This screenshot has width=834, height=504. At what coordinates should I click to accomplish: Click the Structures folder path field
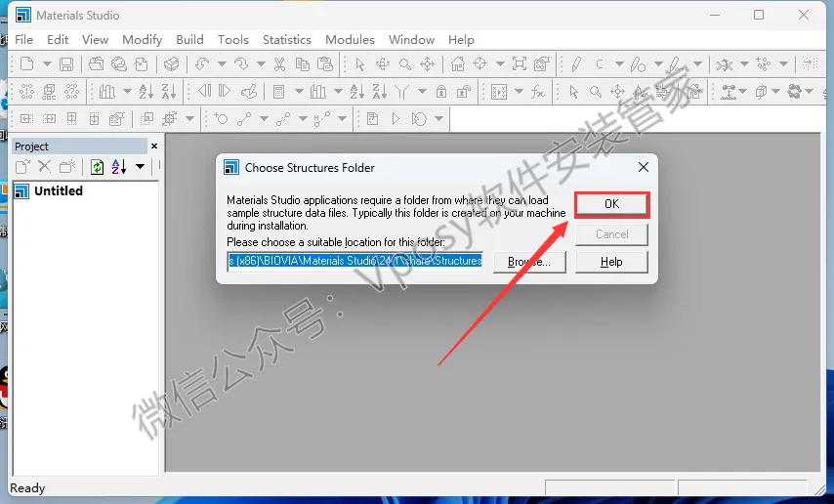[x=354, y=262]
